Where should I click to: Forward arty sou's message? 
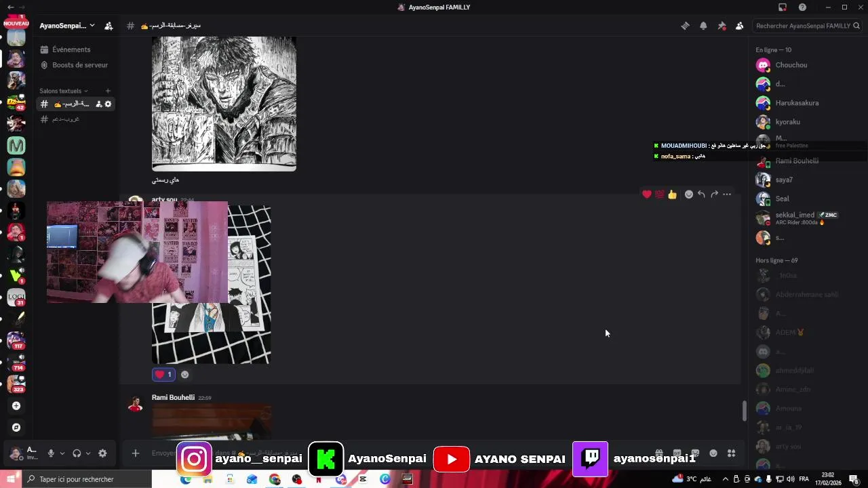coord(714,195)
